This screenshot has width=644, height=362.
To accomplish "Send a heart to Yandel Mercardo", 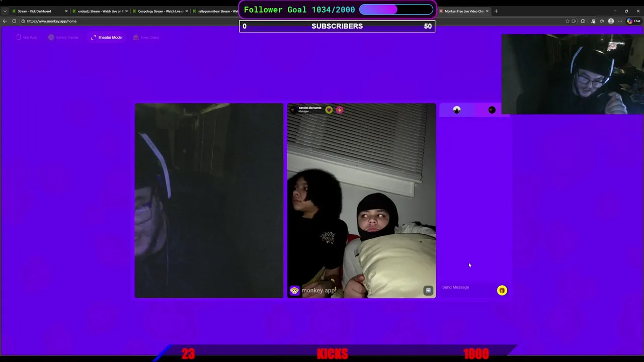I will point(329,110).
